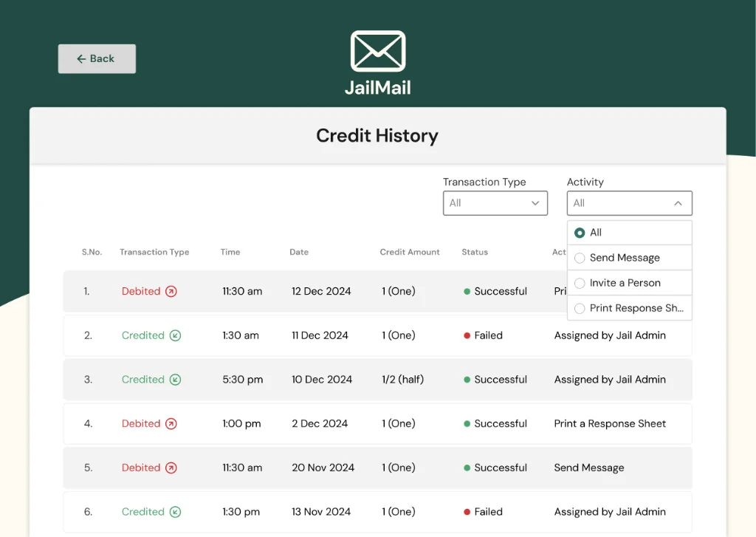Open the Transaction Type dropdown
This screenshot has height=537, width=756.
[x=495, y=203]
